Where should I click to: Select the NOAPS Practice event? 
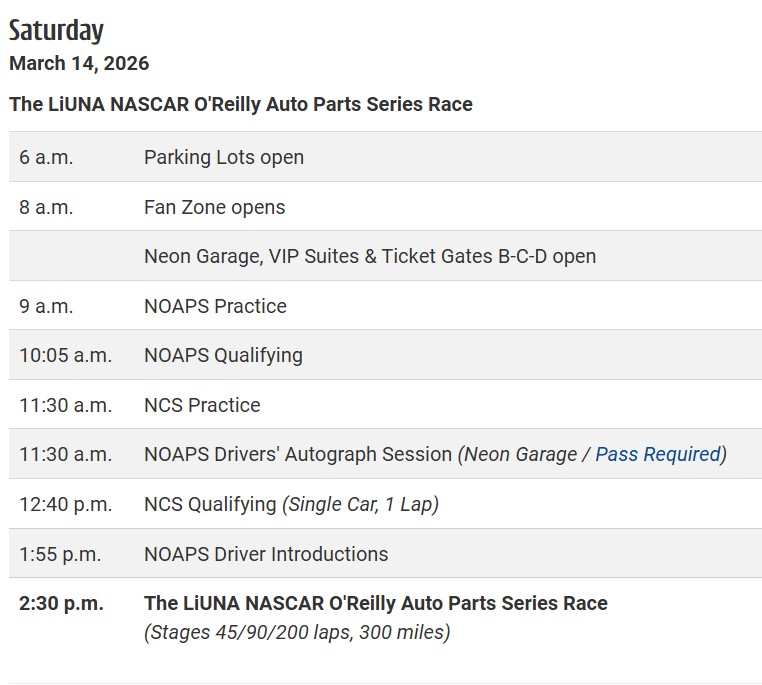[x=215, y=307]
